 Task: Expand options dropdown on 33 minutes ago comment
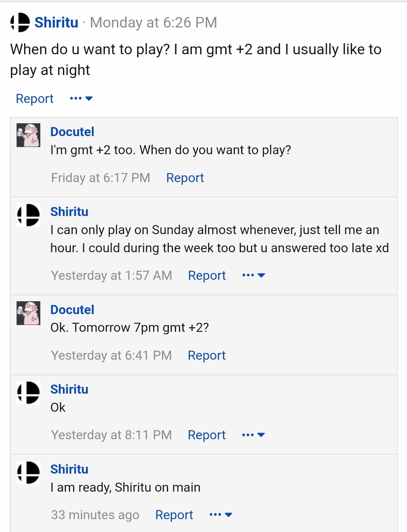[221, 515]
